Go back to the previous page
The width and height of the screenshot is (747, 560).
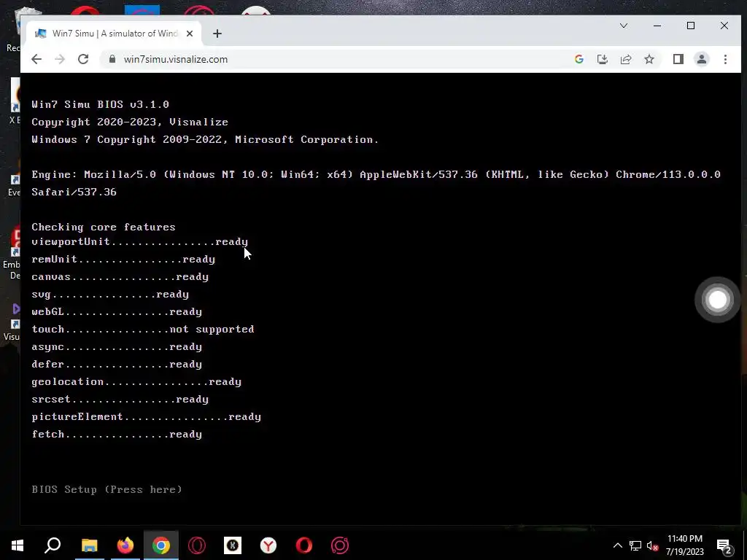point(36,59)
